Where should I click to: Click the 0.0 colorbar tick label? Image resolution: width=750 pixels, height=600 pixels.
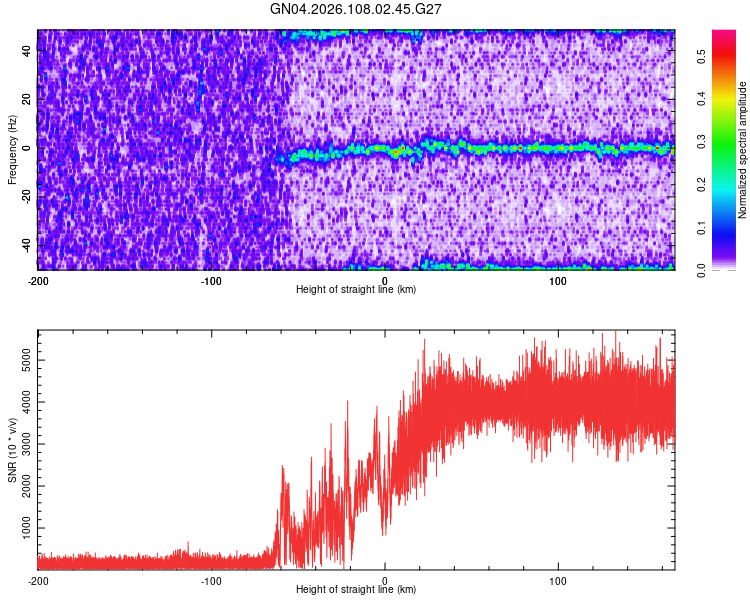(x=701, y=271)
